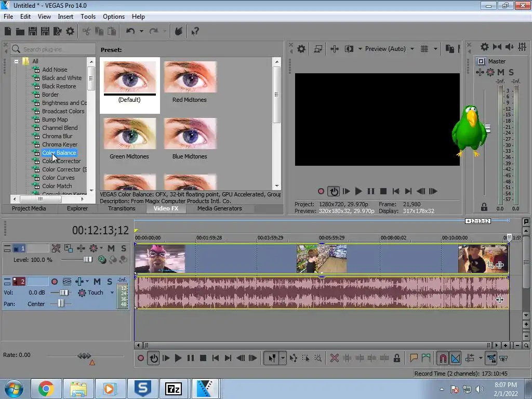The image size is (532, 399).
Task: Toggle Loop Playback in timeline transport
Action: [x=154, y=358]
